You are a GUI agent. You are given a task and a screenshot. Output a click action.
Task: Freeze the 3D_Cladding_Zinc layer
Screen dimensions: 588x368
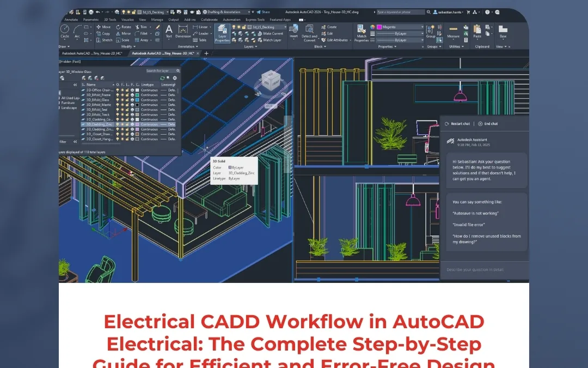click(122, 124)
